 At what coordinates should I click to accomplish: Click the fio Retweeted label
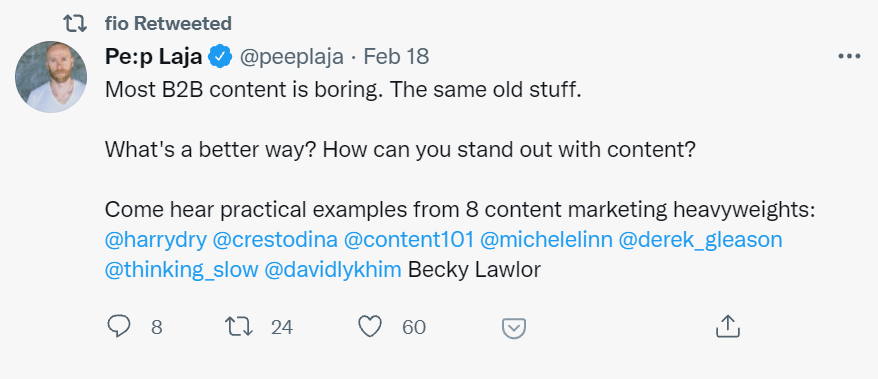tap(168, 24)
